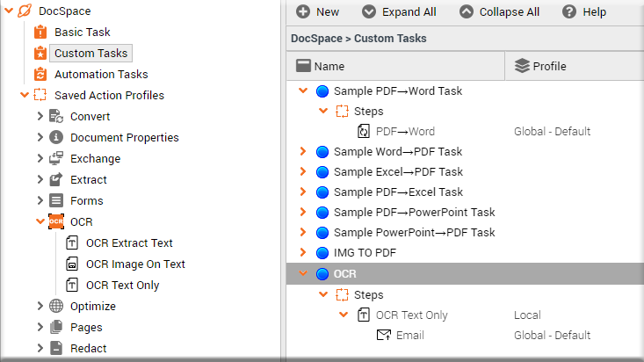
Task: Click the blue circle beside IMG TO PDF
Action: point(322,253)
